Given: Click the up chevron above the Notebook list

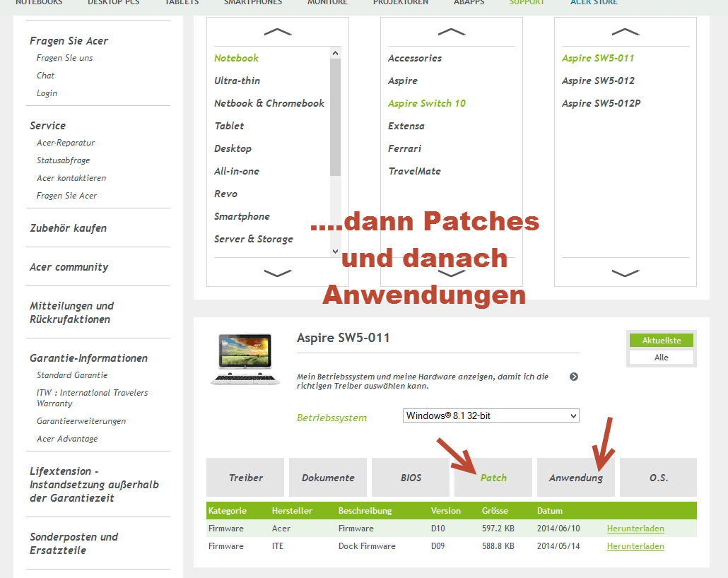Looking at the screenshot, I should coord(277,32).
